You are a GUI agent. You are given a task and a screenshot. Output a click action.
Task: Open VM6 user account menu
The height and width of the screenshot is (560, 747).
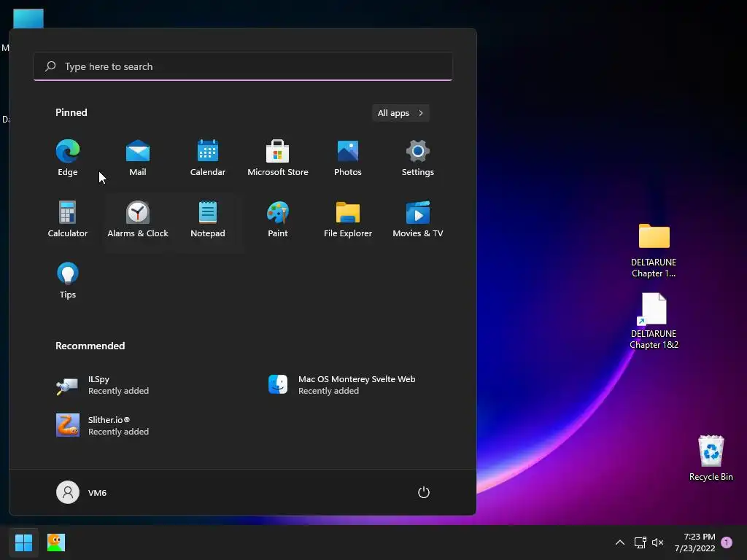[82, 492]
